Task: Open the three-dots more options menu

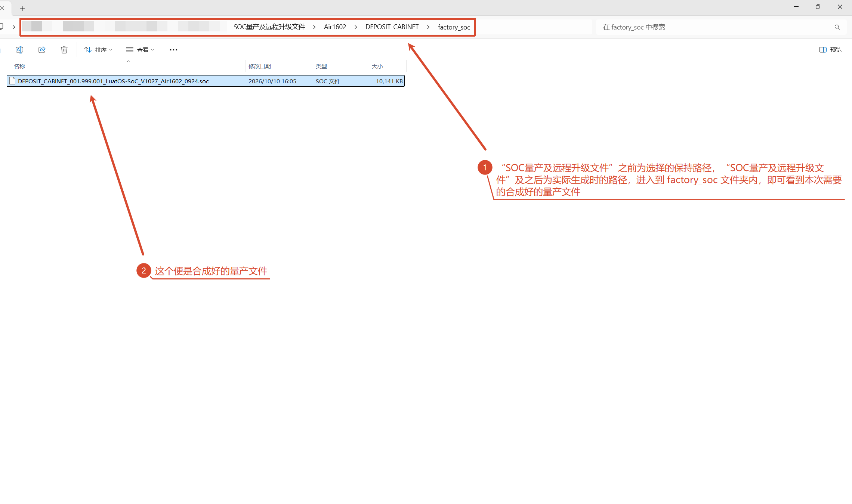Action: pyautogui.click(x=173, y=50)
